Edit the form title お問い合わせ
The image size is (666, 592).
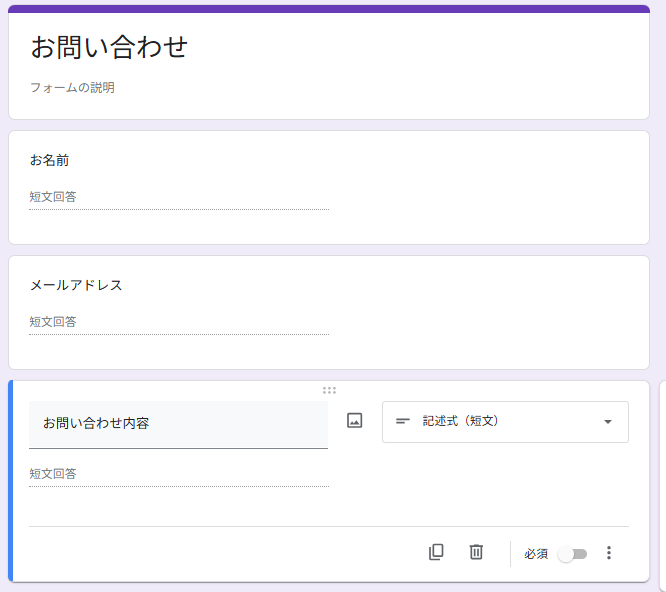coord(109,47)
